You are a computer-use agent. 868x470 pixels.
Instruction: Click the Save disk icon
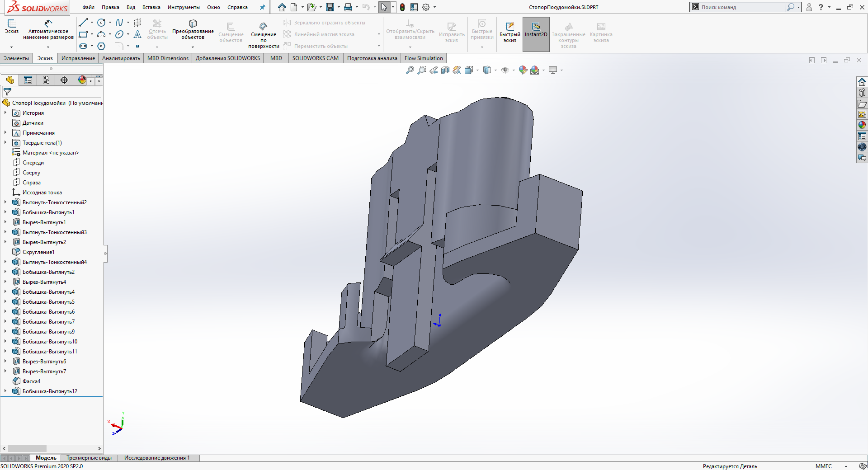pyautogui.click(x=330, y=7)
